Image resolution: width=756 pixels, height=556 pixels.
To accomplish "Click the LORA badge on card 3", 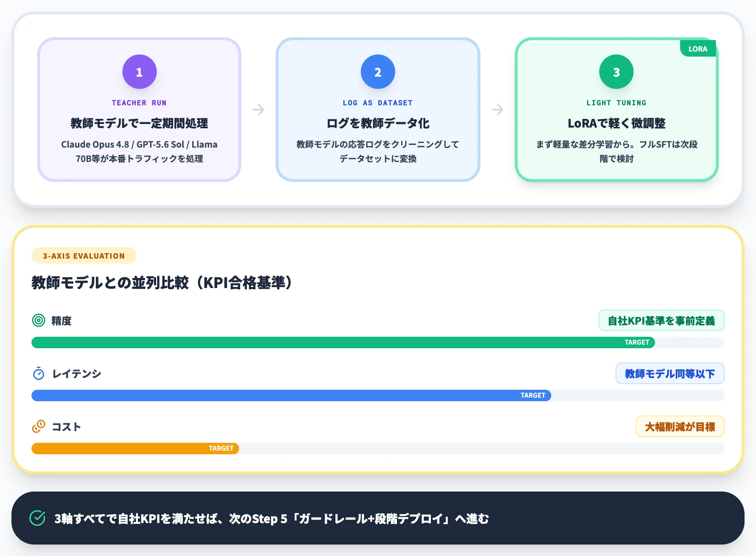I will tap(698, 49).
